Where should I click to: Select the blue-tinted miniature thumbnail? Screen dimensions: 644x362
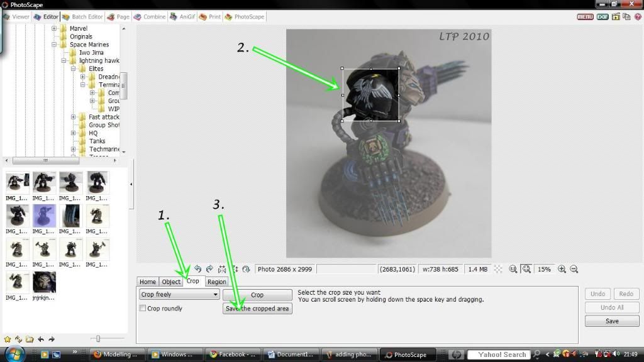pyautogui.click(x=44, y=216)
